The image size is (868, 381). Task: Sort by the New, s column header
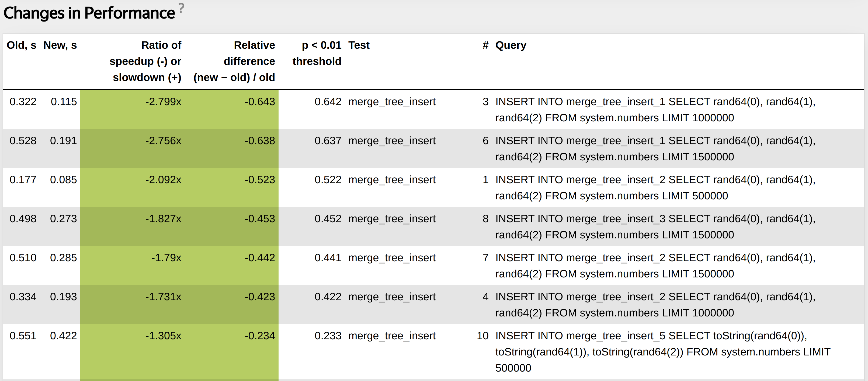(x=60, y=45)
